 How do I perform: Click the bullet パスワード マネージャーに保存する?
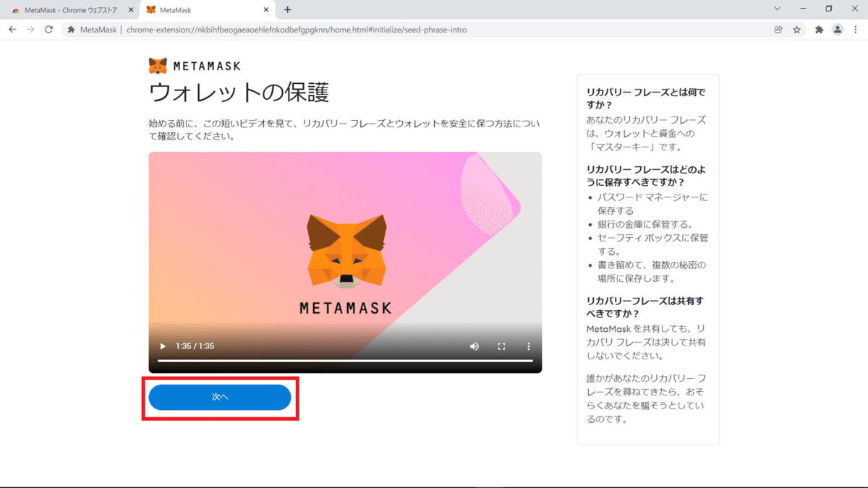click(652, 204)
